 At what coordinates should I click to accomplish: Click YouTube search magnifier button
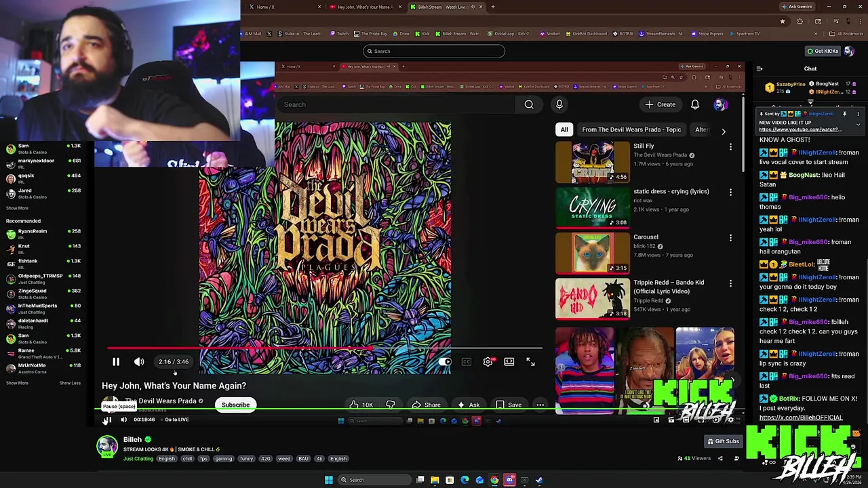click(529, 104)
